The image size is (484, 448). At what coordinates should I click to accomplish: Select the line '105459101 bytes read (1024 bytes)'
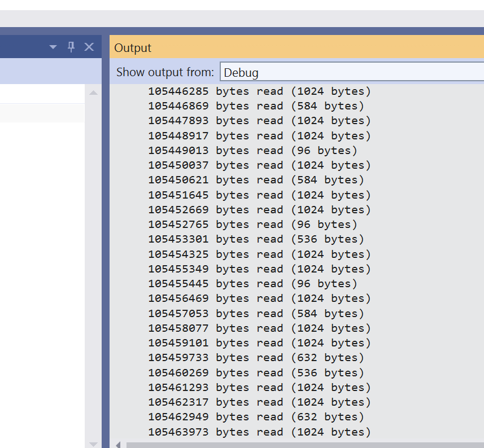(x=259, y=343)
